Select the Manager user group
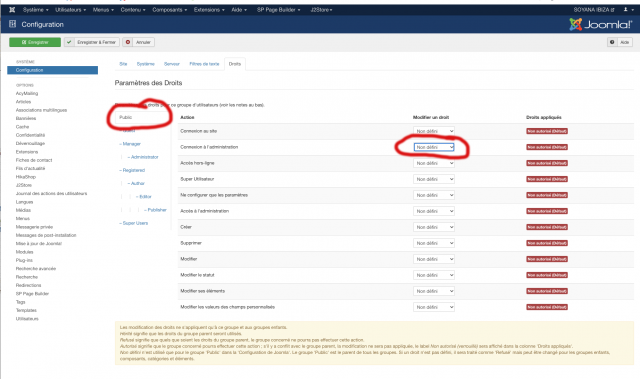This screenshot has width=640, height=379. [x=130, y=144]
